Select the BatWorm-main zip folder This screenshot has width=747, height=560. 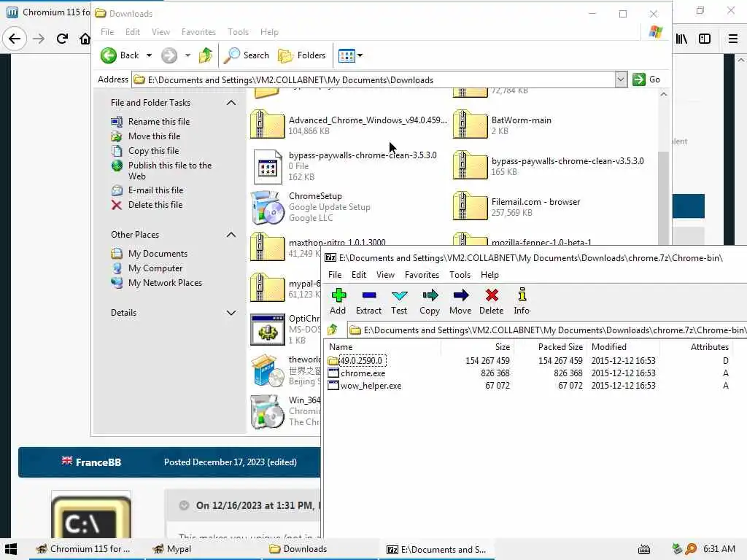[x=471, y=124]
